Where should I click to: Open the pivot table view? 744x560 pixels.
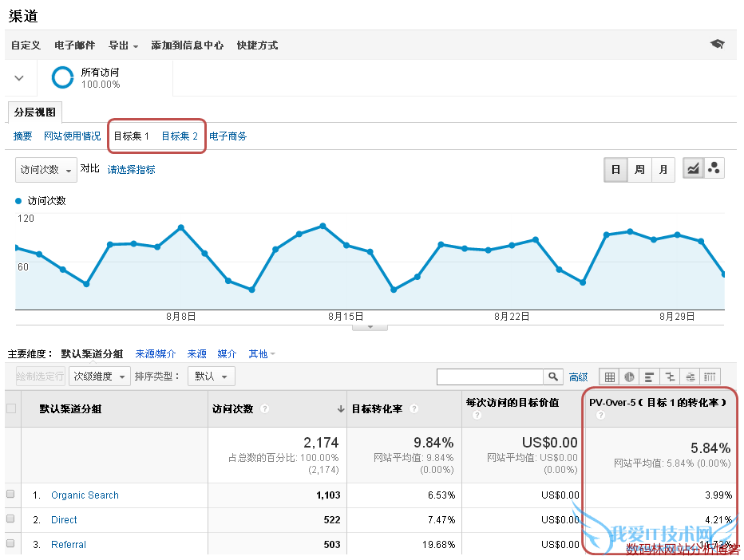pos(710,377)
